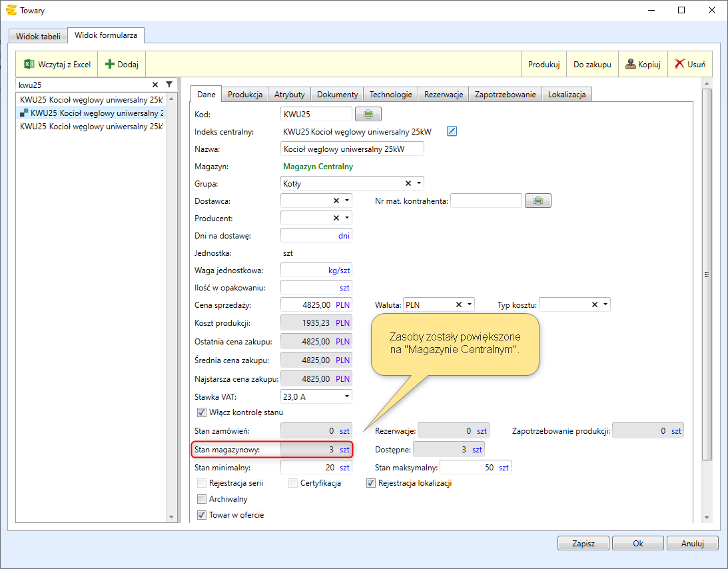Clear the kwu25 search text with X
The height and width of the screenshot is (569, 728).
[x=155, y=85]
